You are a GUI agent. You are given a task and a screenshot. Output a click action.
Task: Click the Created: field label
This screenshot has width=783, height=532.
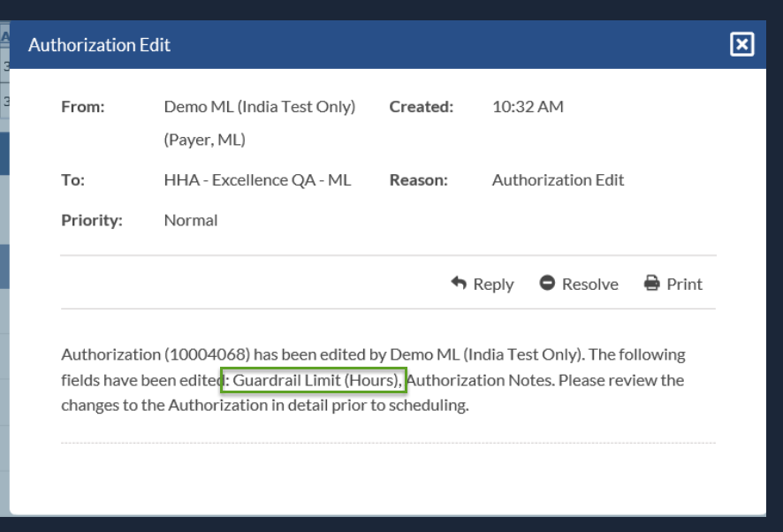click(422, 107)
